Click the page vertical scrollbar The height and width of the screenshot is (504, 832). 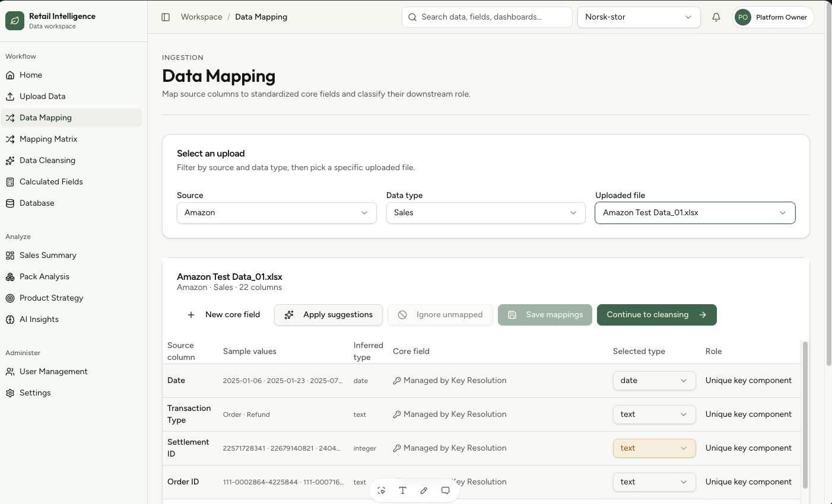tap(828, 184)
